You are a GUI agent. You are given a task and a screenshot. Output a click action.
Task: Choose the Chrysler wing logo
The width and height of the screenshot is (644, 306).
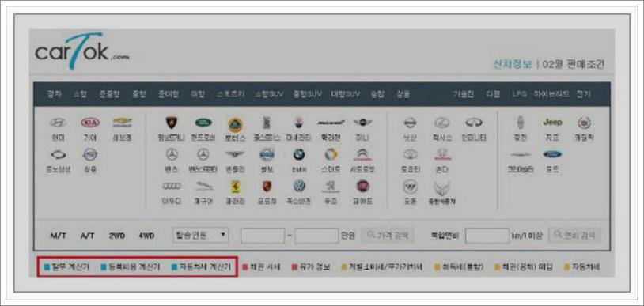(521, 155)
